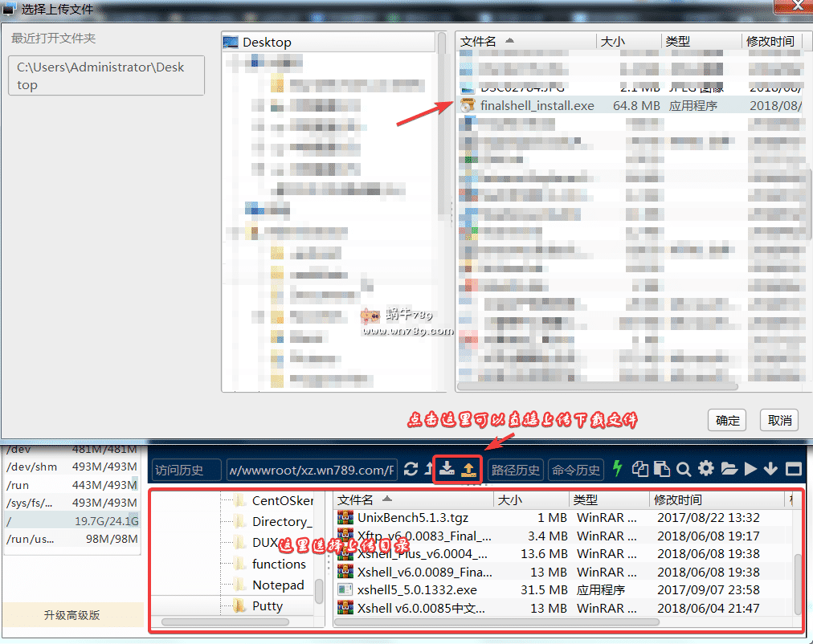Click the 取消 button in the dialog
Image resolution: width=813 pixels, height=644 pixels.
point(780,420)
